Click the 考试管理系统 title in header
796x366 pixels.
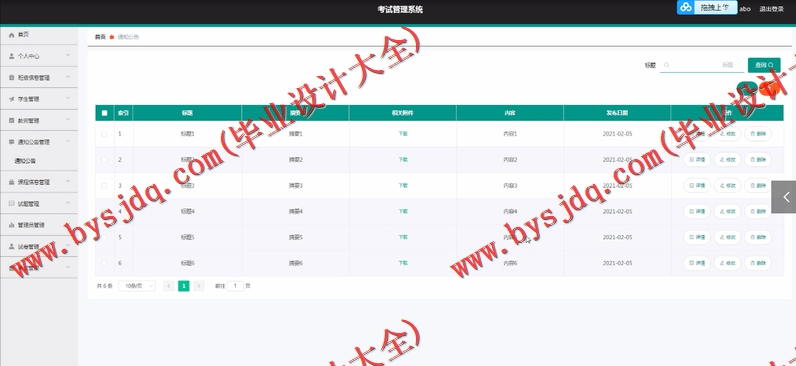(x=400, y=9)
